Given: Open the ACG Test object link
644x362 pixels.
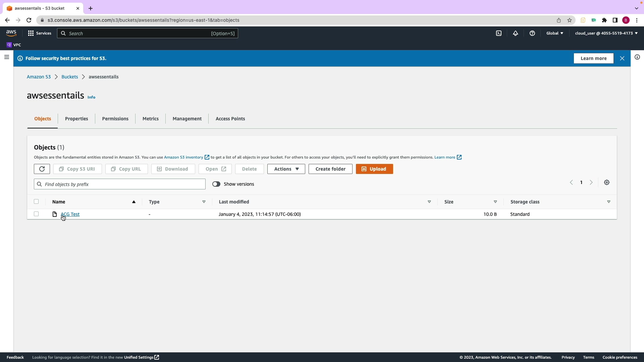Looking at the screenshot, I should (70, 214).
